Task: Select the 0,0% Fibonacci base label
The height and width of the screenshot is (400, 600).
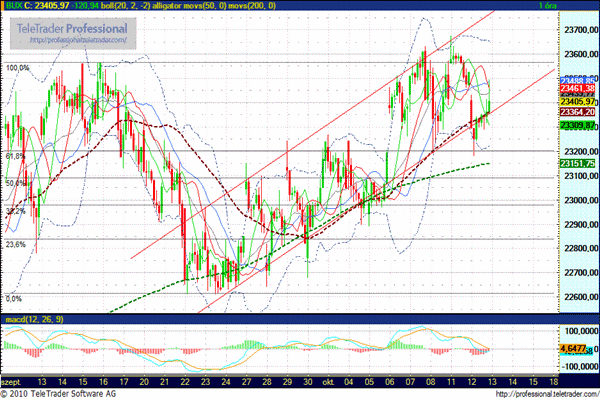Action: click(13, 298)
